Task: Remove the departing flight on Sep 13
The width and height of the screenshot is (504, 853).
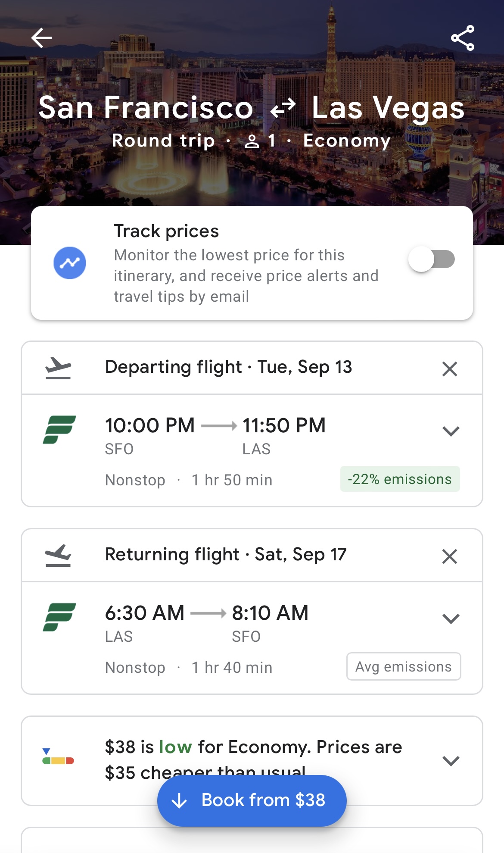Action: click(450, 369)
